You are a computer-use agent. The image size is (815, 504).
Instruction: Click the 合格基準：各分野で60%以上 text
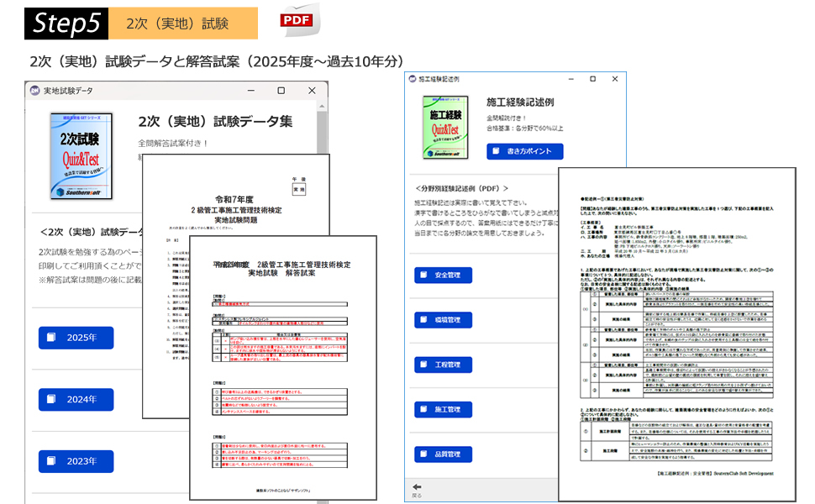524,129
